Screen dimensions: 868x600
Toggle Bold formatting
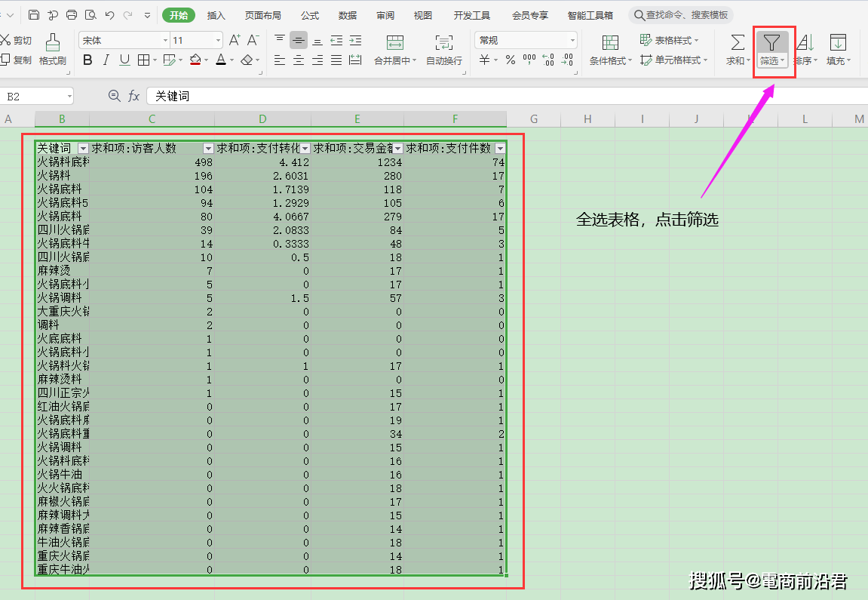coord(87,60)
